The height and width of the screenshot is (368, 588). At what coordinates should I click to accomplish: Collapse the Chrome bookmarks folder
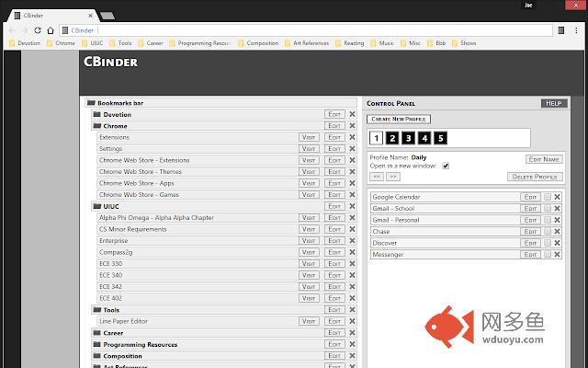[x=96, y=126]
